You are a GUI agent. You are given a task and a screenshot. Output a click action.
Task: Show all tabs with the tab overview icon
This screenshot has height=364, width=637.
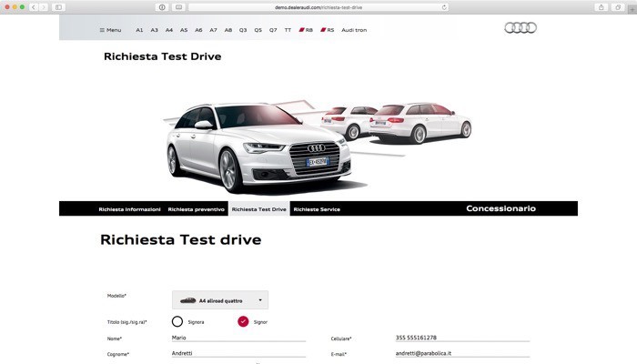click(x=618, y=7)
